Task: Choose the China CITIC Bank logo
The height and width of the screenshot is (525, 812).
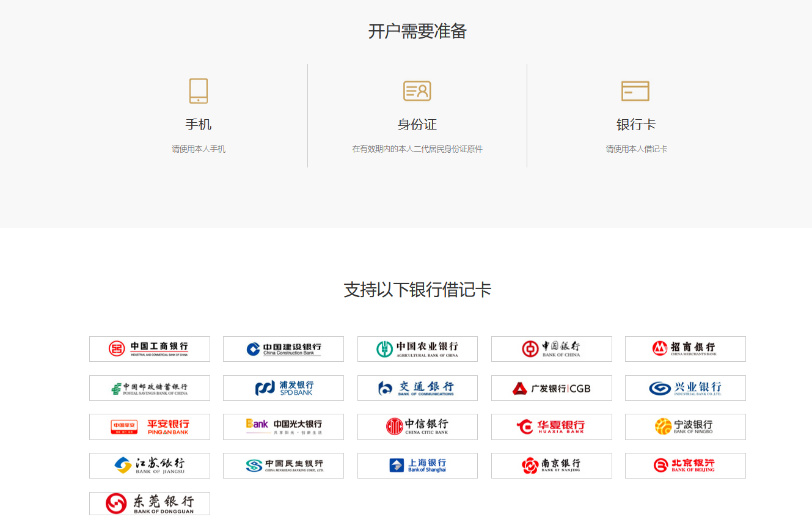Action: [417, 427]
